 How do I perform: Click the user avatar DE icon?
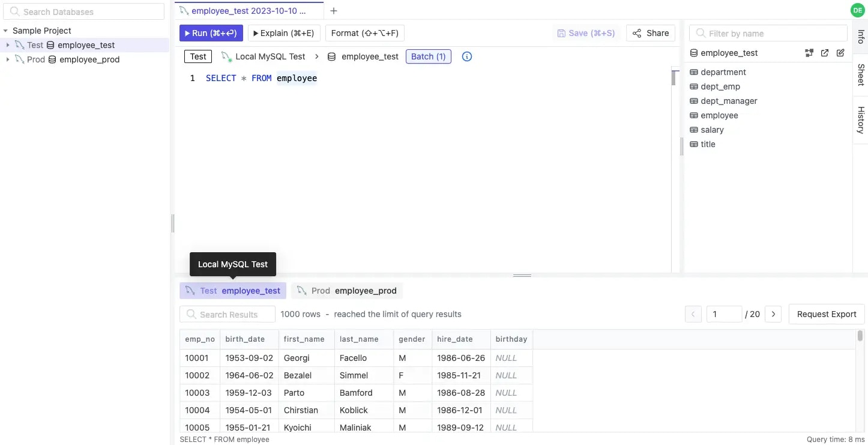point(857,10)
